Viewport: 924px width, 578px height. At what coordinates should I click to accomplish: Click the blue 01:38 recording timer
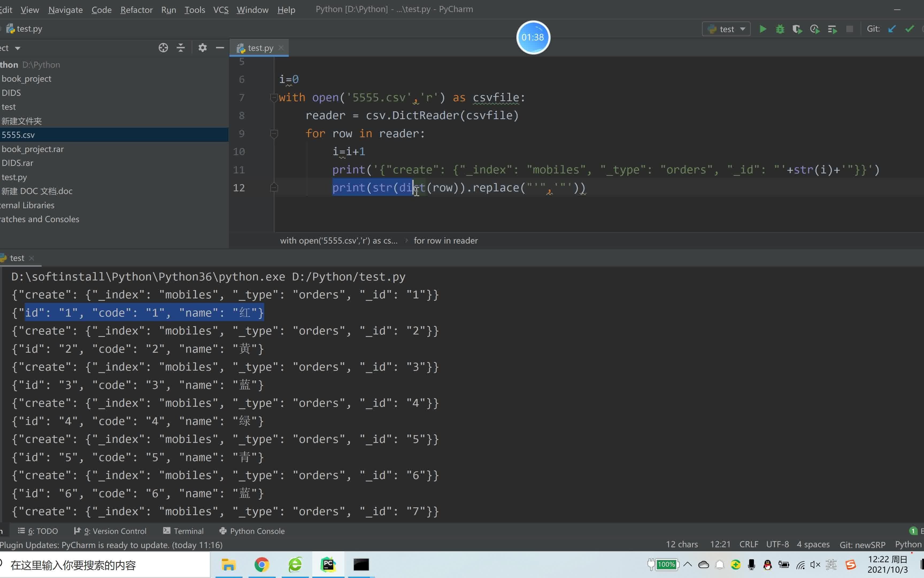[x=533, y=37]
